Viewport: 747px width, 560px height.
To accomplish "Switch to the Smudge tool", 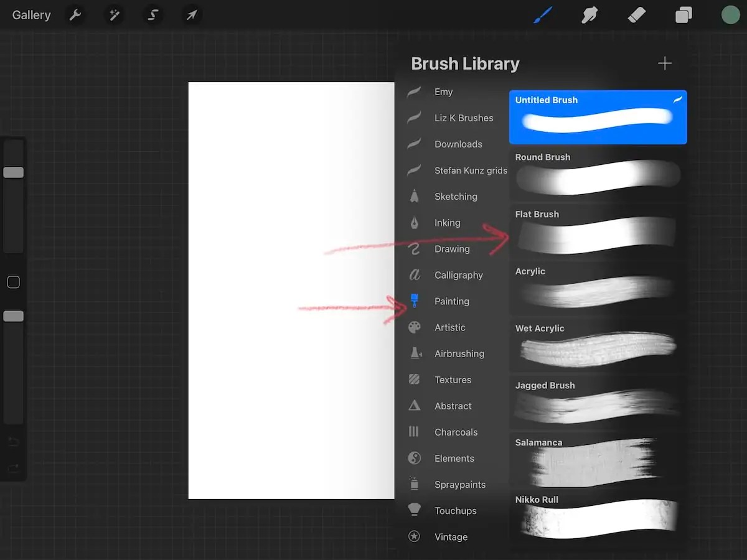I will 589,15.
